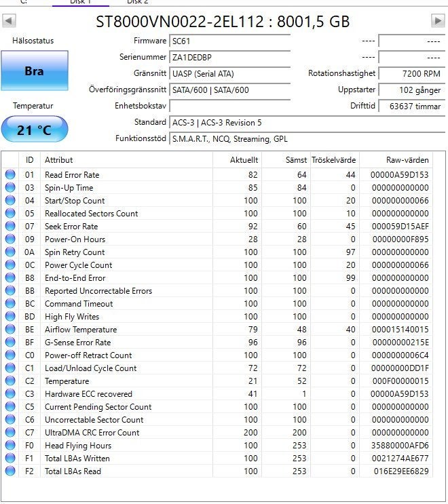Click status icon for Spin-Up Time
The width and height of the screenshot is (448, 504).
(x=10, y=187)
